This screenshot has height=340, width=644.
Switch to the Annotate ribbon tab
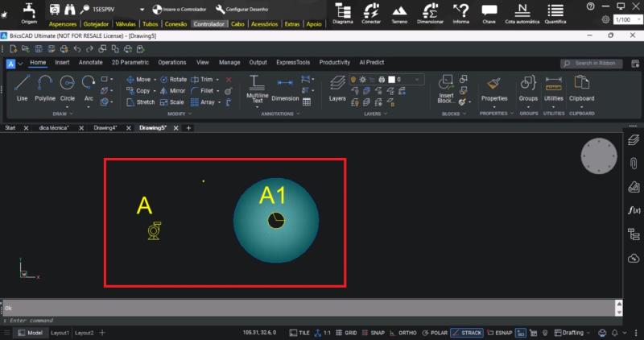[x=90, y=62]
